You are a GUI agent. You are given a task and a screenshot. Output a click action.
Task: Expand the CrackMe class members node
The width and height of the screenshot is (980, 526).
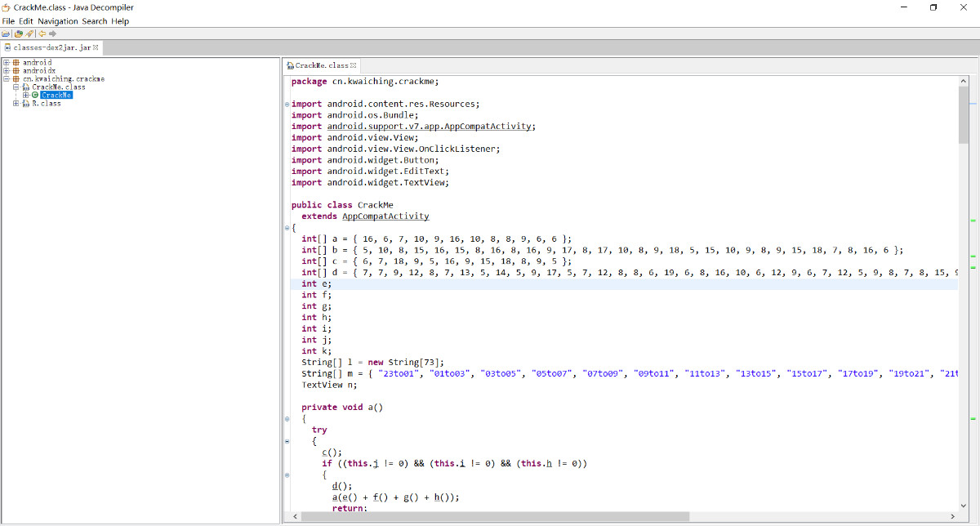click(25, 95)
